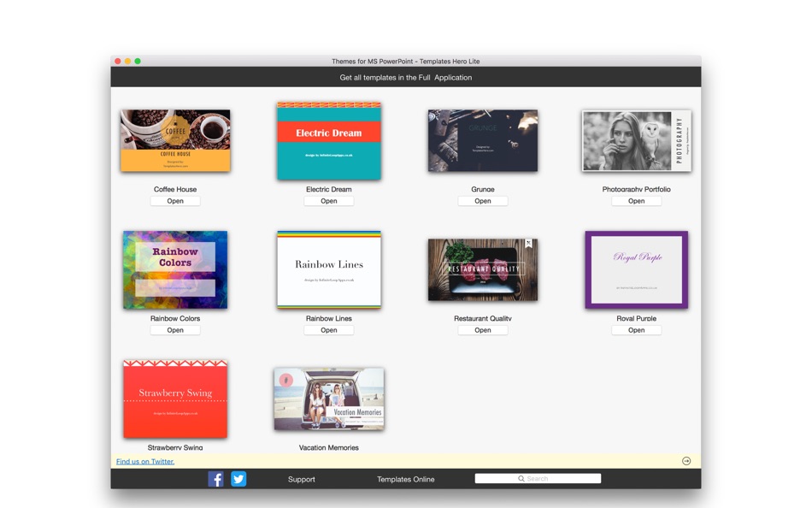Click the 'Coffee House' name label
812x508 pixels.
[175, 189]
